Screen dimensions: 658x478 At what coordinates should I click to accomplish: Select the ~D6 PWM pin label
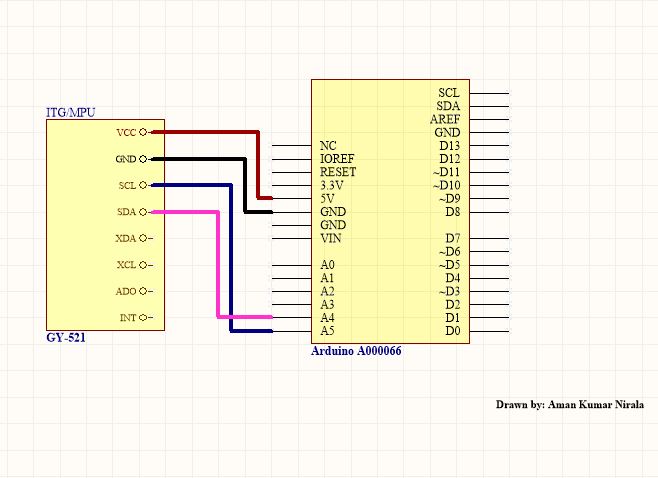449,251
